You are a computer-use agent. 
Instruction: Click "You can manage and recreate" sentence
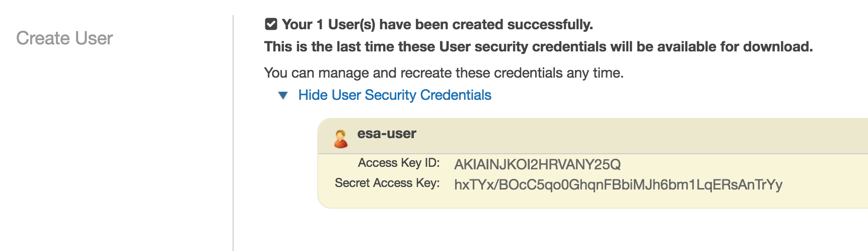[444, 73]
